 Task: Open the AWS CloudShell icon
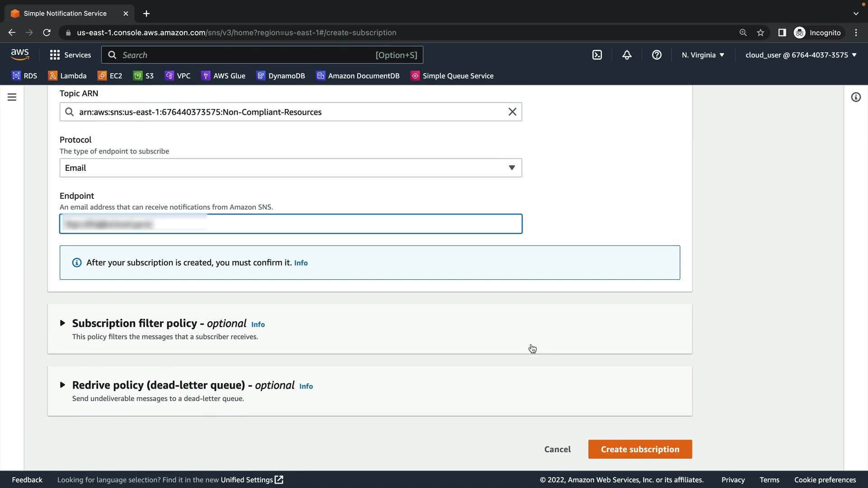coord(597,55)
